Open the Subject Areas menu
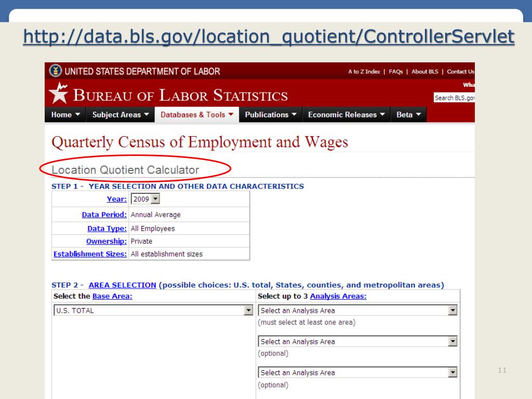The height and width of the screenshot is (399, 532). 121,115
